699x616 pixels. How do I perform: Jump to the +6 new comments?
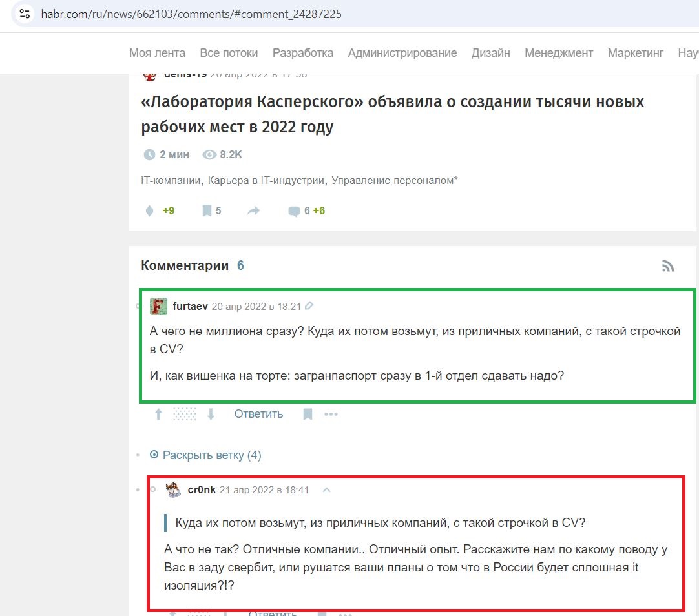point(318,210)
